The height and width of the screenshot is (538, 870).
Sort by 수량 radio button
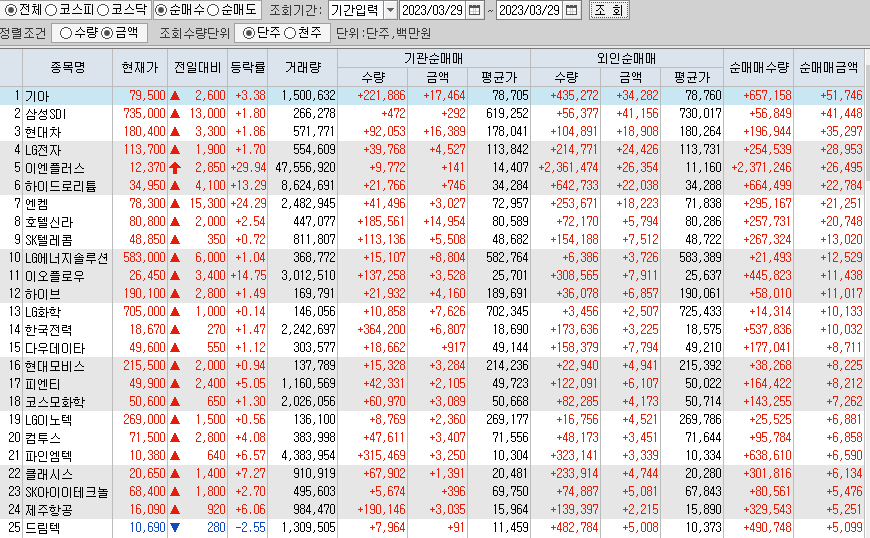[66, 33]
